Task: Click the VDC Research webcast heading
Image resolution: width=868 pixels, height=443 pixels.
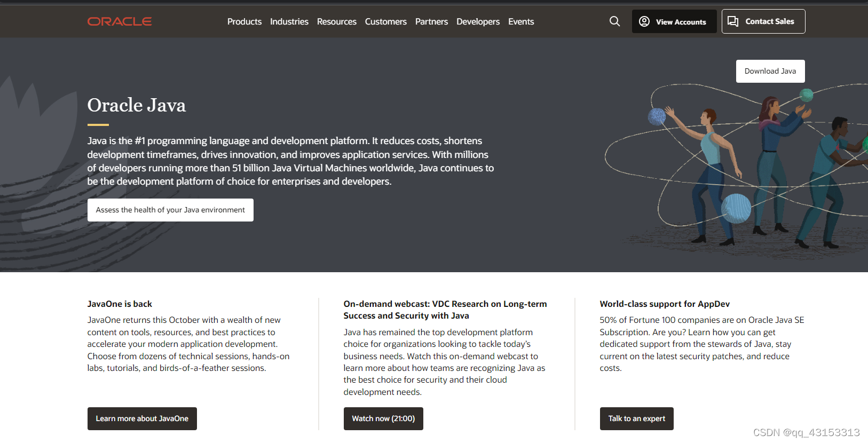Action: point(445,310)
